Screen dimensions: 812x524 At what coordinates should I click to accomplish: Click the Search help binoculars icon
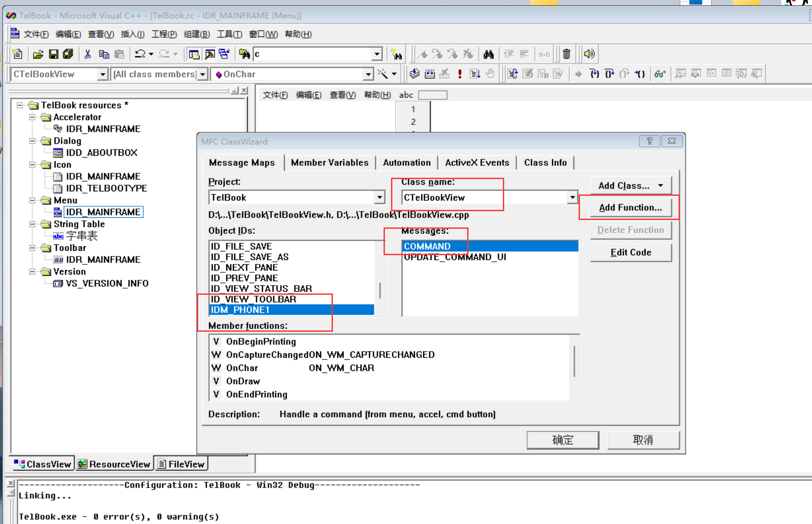coord(396,54)
